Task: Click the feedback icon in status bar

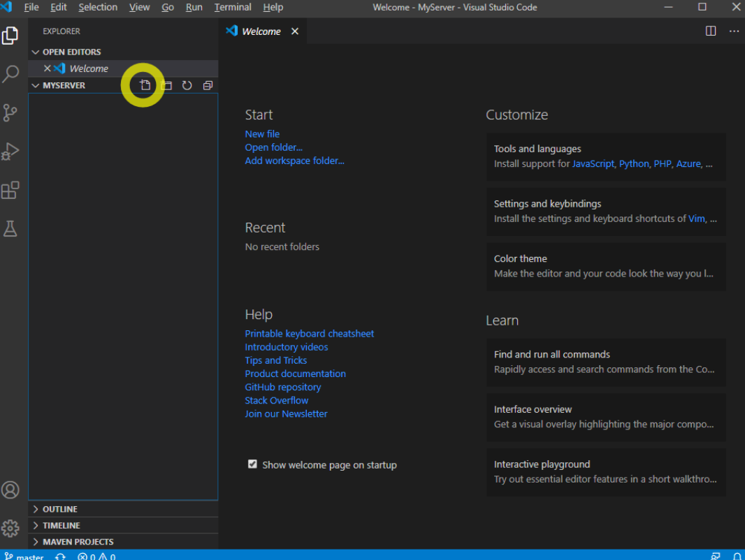Action: (716, 557)
